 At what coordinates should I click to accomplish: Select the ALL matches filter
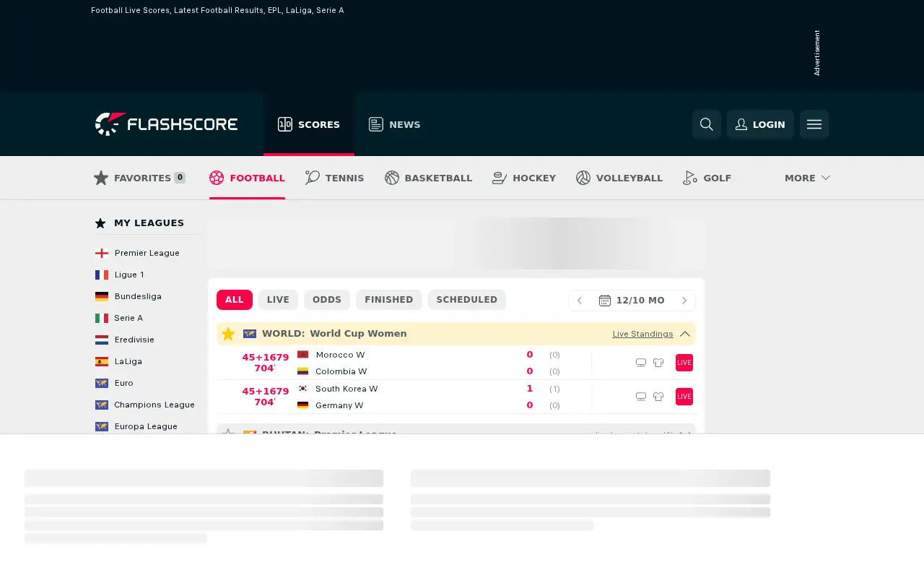pyautogui.click(x=235, y=300)
